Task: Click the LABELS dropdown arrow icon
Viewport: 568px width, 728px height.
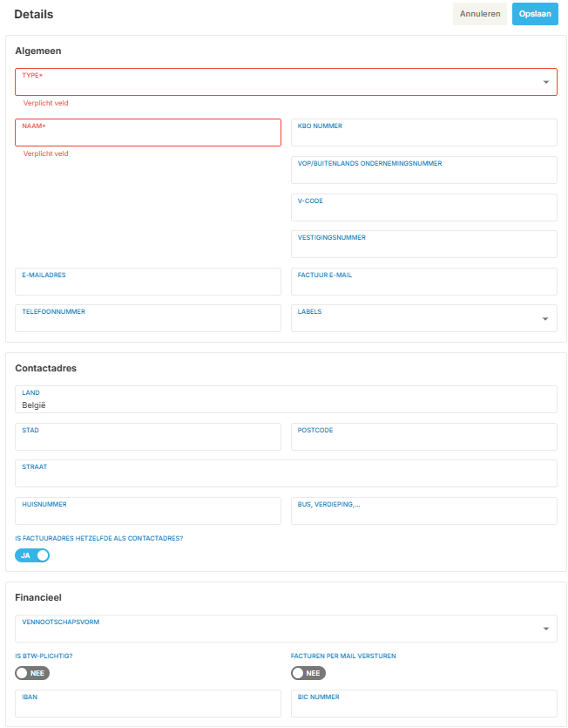Action: pyautogui.click(x=545, y=319)
